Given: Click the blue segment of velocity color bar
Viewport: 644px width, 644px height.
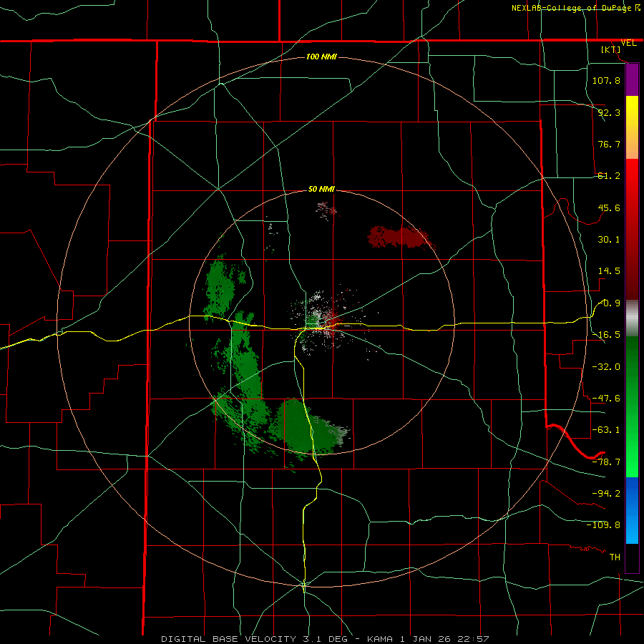Looking at the screenshot, I should [x=632, y=510].
